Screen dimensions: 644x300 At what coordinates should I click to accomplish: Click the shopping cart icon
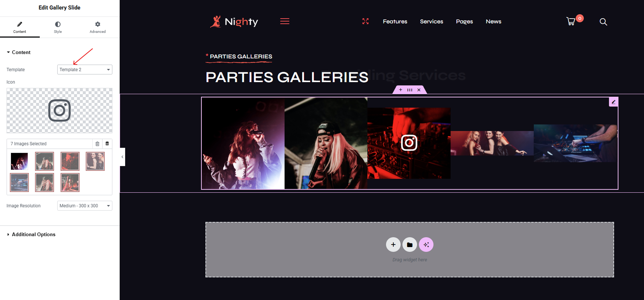click(571, 21)
